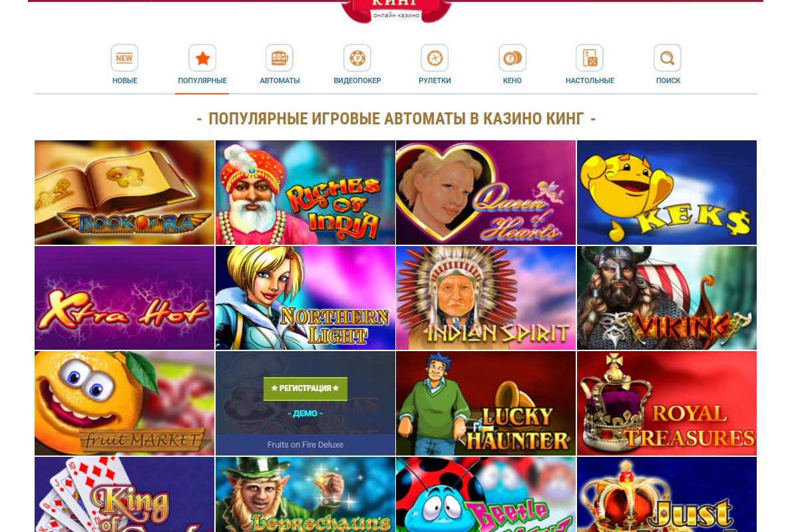Open the Кено coins icon
The height and width of the screenshot is (532, 792).
coord(512,58)
